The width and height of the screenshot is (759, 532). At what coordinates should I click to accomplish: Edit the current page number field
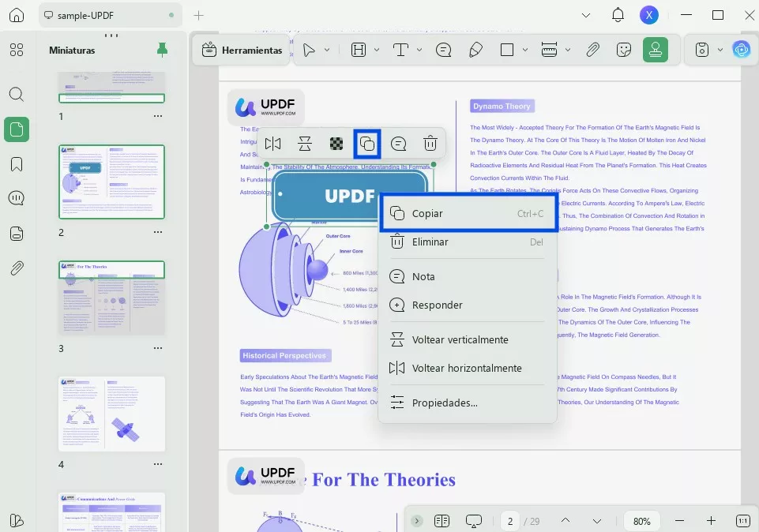[510, 522]
